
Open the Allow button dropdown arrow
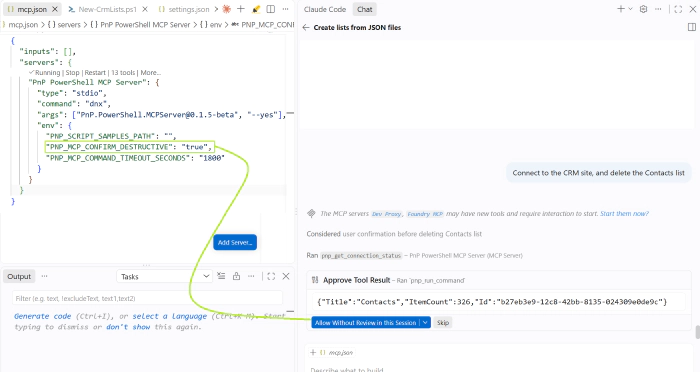click(425, 322)
